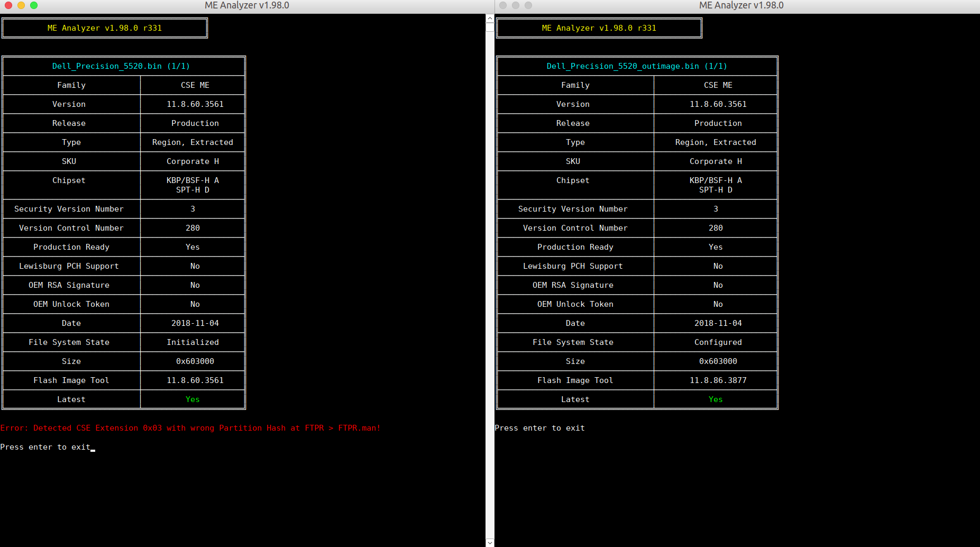Click OEM RSA Signature label in 5520.bin table
Screen dimensions: 980x547
pyautogui.click(x=69, y=285)
